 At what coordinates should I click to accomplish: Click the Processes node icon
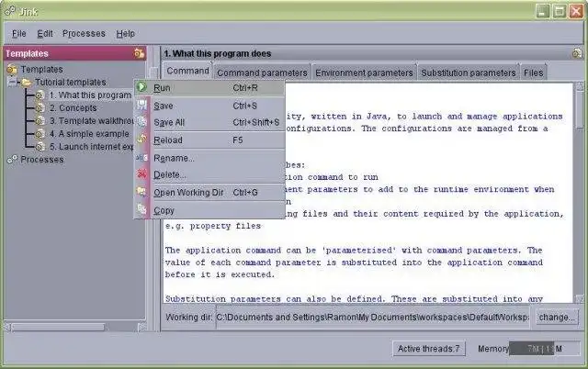pyautogui.click(x=12, y=160)
